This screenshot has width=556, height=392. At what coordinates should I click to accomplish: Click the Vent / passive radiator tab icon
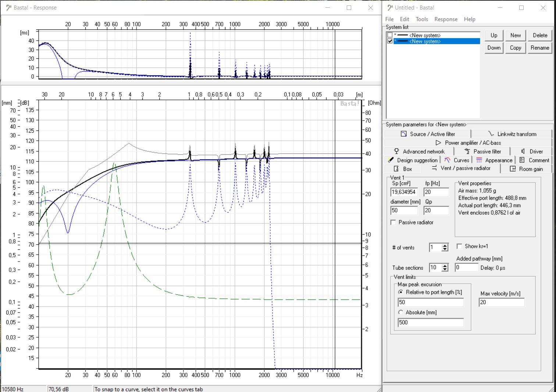point(434,168)
